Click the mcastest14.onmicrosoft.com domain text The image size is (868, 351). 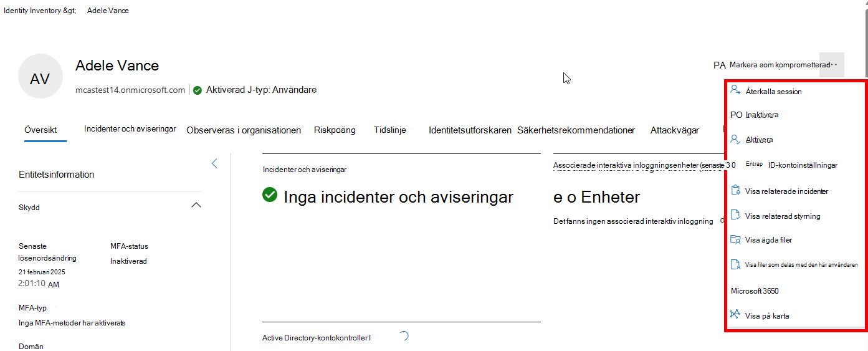[130, 90]
